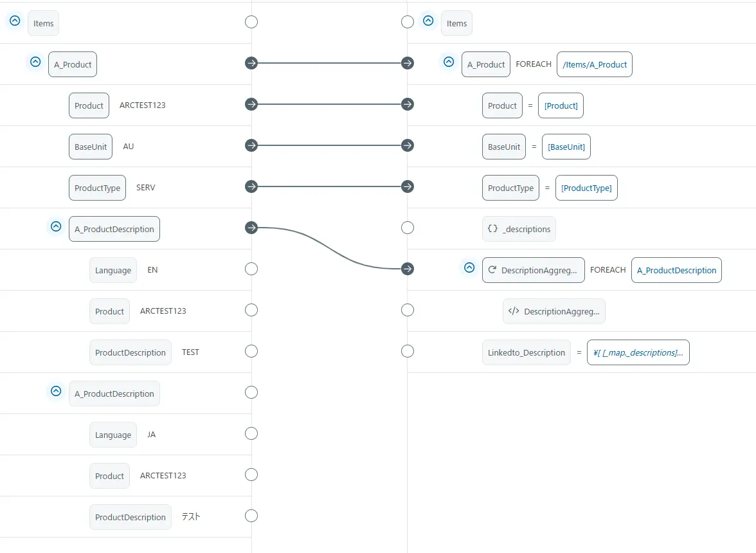Click the destination connector circle for _descriptions
The height and width of the screenshot is (553, 756).
408,228
